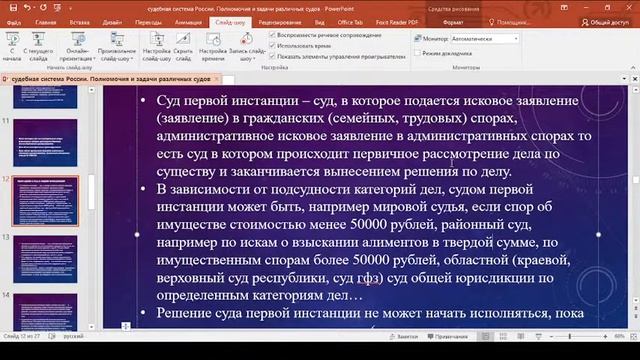Open ribbon display options icon

pyautogui.click(x=564, y=8)
